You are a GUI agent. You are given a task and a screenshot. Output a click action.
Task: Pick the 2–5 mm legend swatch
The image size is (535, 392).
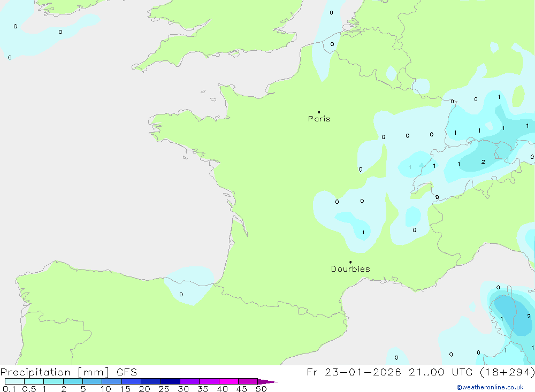[73, 381]
